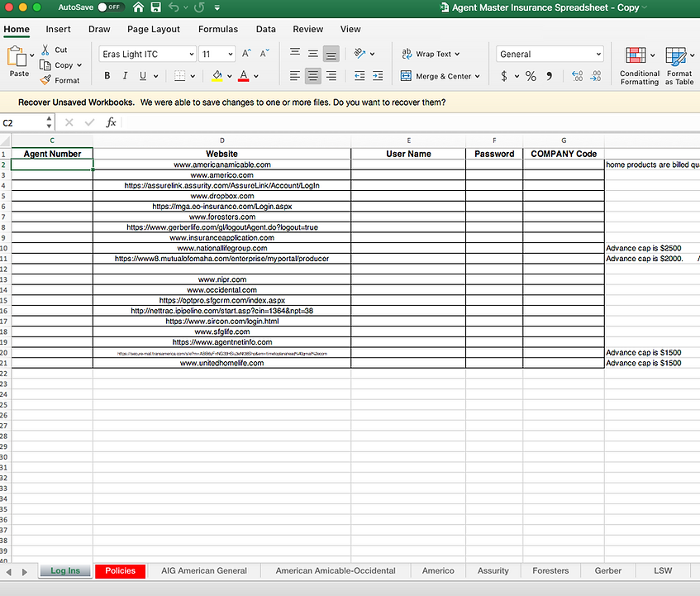Screen dimensions: 700x596
Task: Toggle Underline formatting
Action: [143, 76]
